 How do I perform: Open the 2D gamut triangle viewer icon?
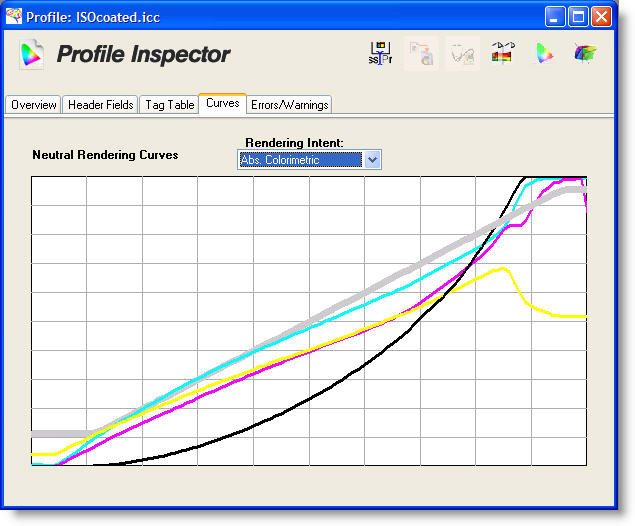pyautogui.click(x=544, y=54)
